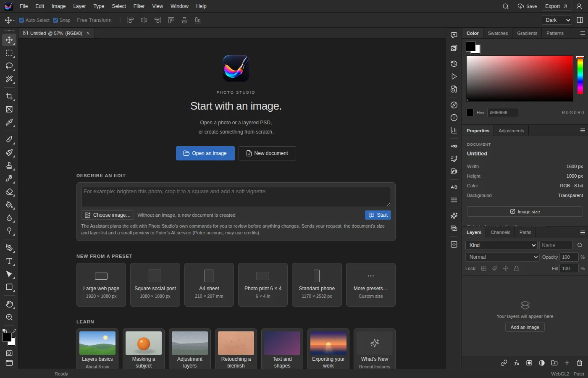Open the Histogram panel icon
Viewport: 588px width, 378px height.
[x=454, y=130]
